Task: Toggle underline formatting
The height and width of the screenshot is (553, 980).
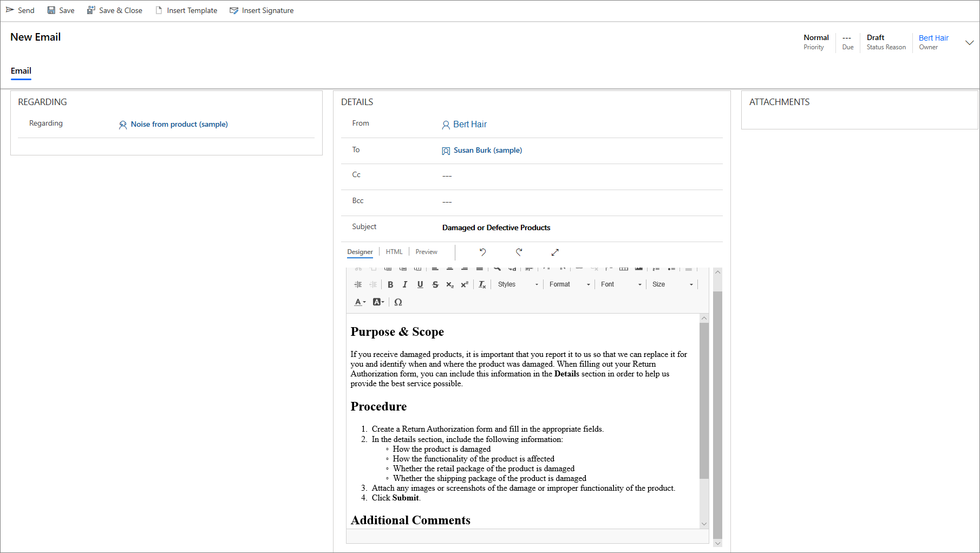Action: point(420,284)
